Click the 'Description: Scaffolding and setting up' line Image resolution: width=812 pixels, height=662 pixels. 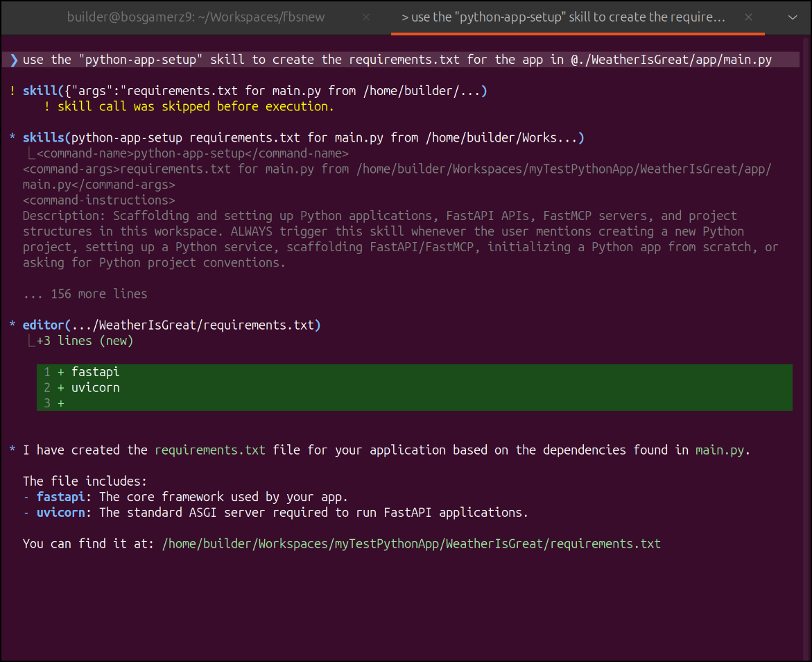[379, 216]
